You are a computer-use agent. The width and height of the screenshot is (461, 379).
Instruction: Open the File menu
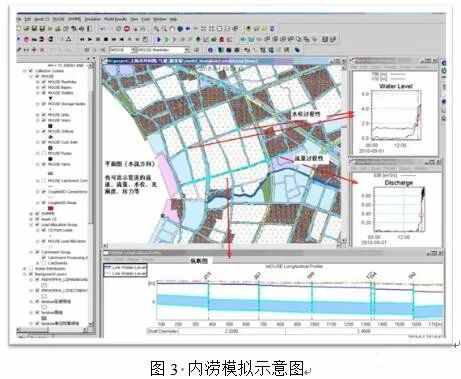coord(19,19)
